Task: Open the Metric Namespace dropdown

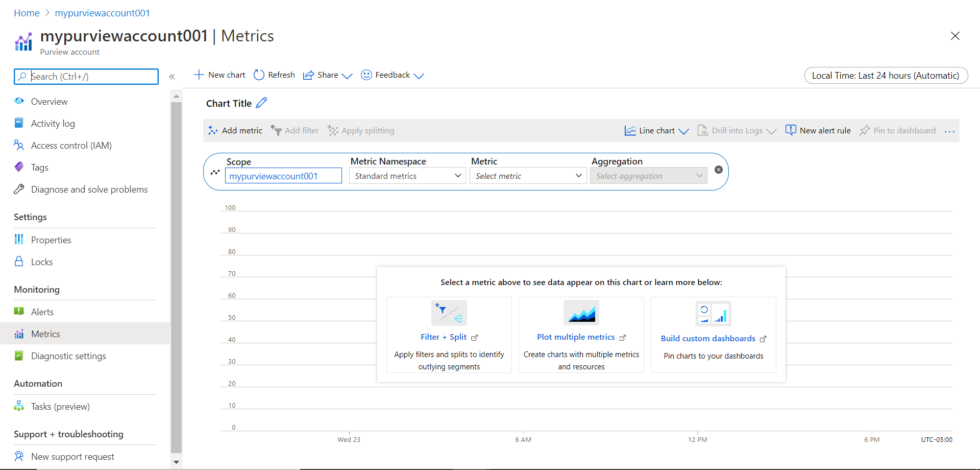Action: coord(407,176)
